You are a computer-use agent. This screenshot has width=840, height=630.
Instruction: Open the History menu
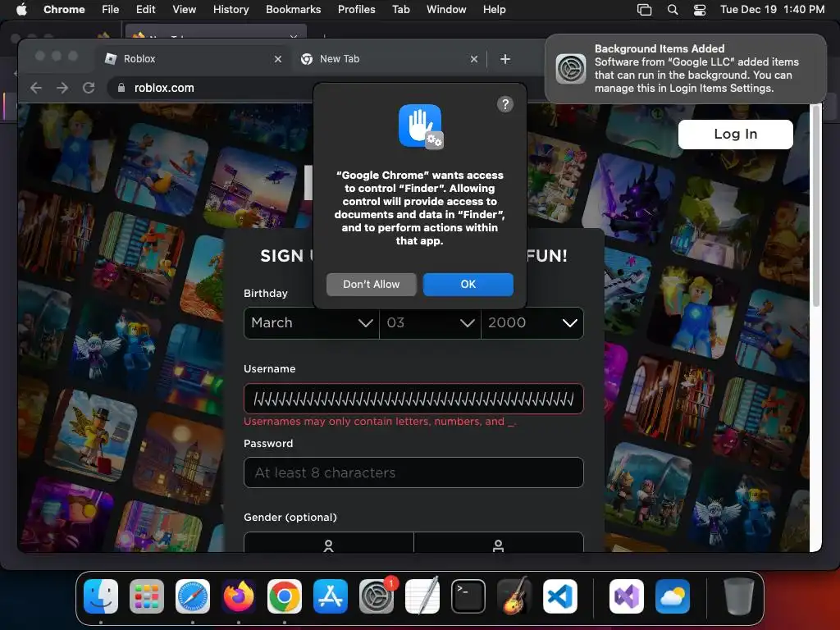point(231,10)
